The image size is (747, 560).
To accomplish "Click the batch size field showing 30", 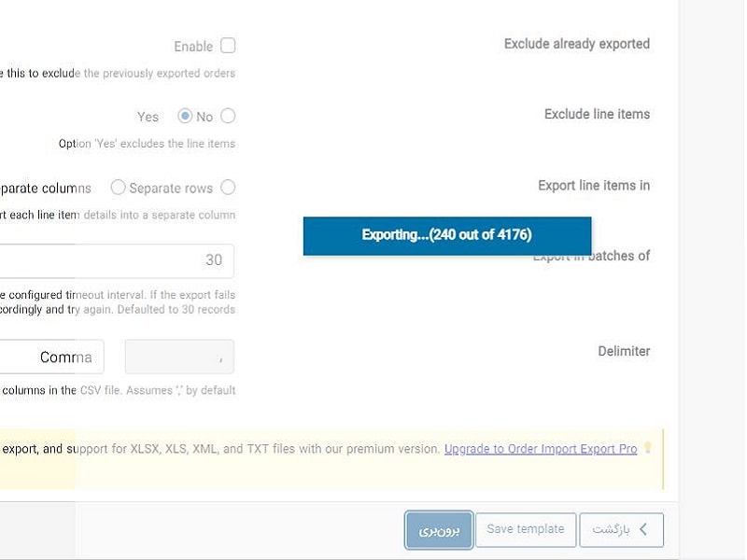I will click(117, 260).
